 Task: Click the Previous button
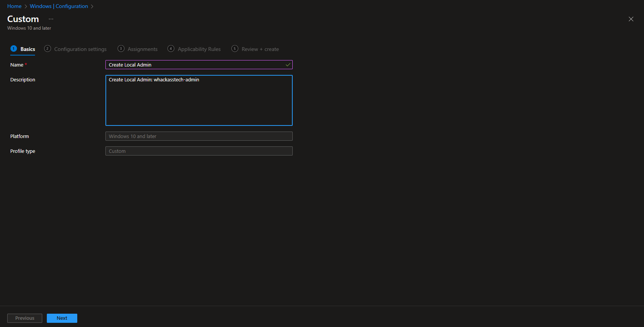point(25,318)
